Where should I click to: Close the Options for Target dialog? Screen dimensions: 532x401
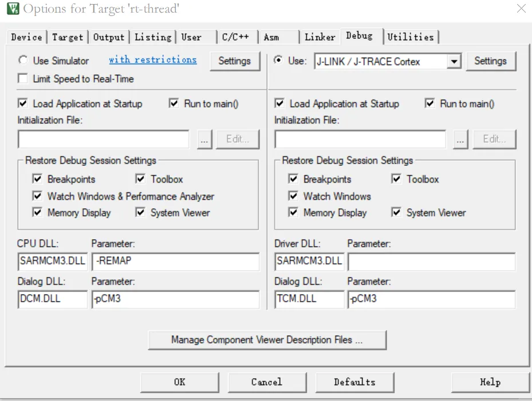[x=521, y=8]
